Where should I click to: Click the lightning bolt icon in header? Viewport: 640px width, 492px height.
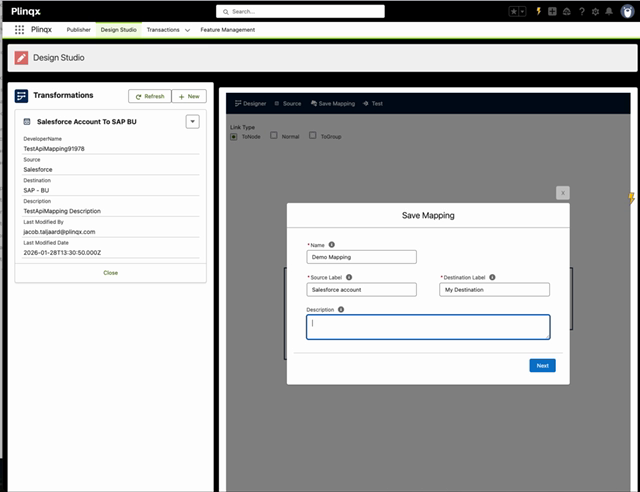coord(538,11)
